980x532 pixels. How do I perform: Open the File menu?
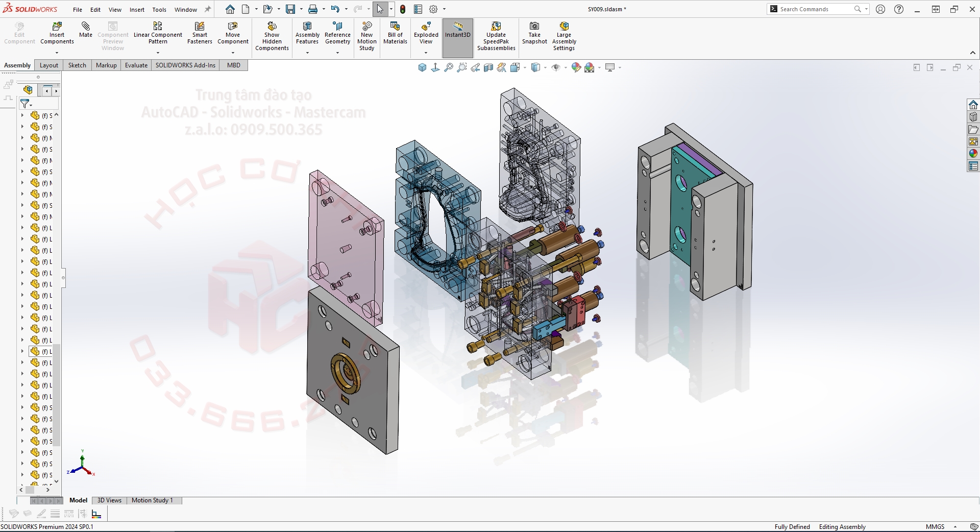[x=78, y=10]
